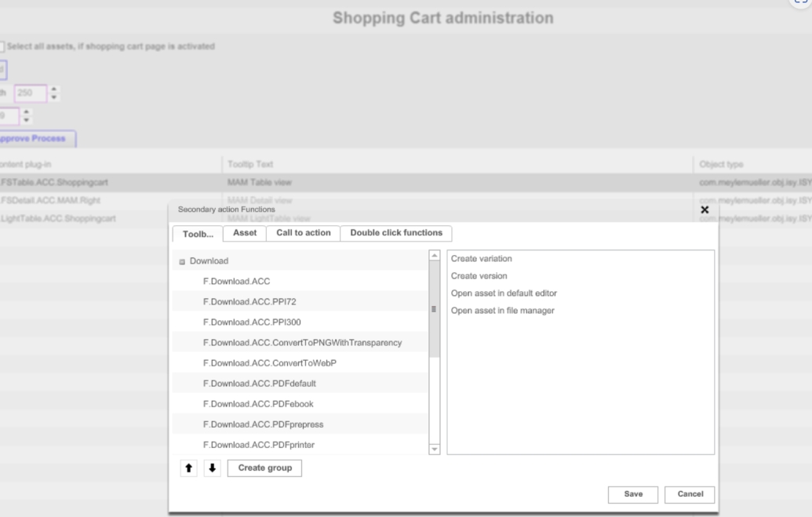812x517 pixels.
Task: Click the move down arrow button
Action: pos(212,468)
